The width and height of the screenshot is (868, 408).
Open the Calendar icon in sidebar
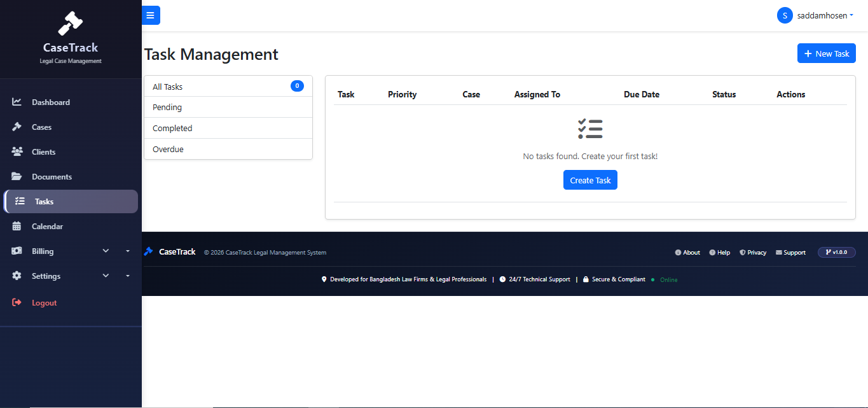(17, 226)
